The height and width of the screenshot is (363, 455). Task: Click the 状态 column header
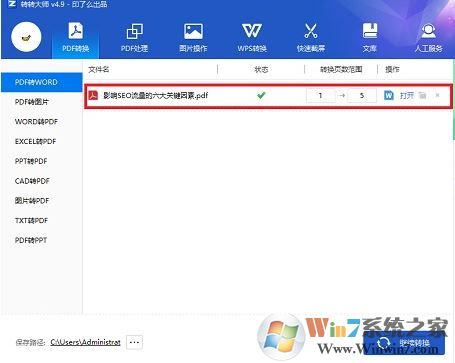pyautogui.click(x=261, y=69)
